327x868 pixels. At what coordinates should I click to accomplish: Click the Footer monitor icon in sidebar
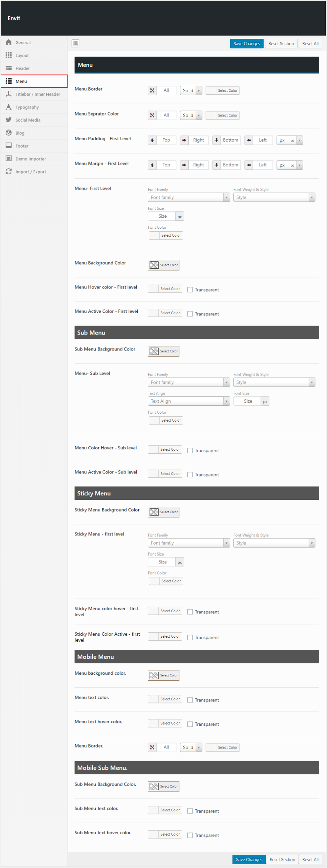click(9, 146)
